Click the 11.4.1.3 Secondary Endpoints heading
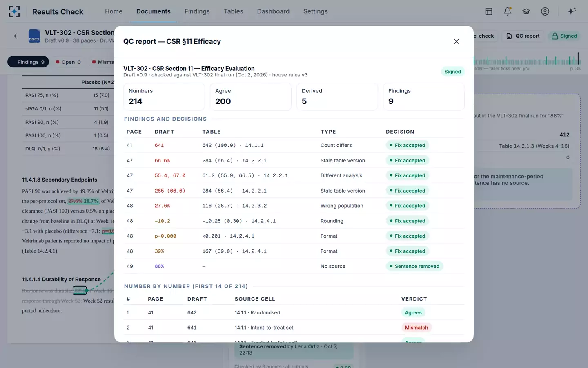The height and width of the screenshot is (368, 588). click(60, 180)
